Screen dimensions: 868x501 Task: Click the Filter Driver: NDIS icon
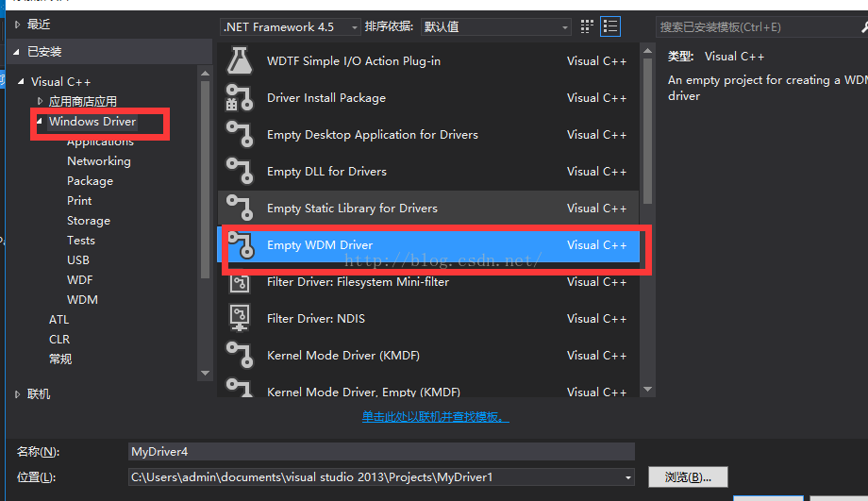coord(240,318)
